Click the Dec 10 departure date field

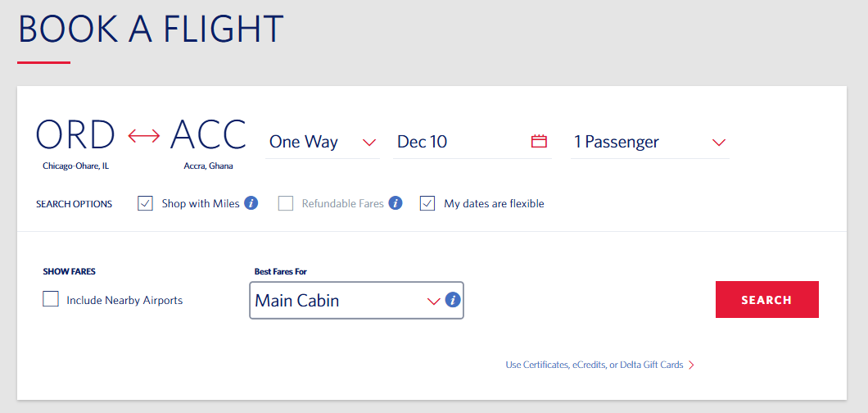tap(459, 142)
